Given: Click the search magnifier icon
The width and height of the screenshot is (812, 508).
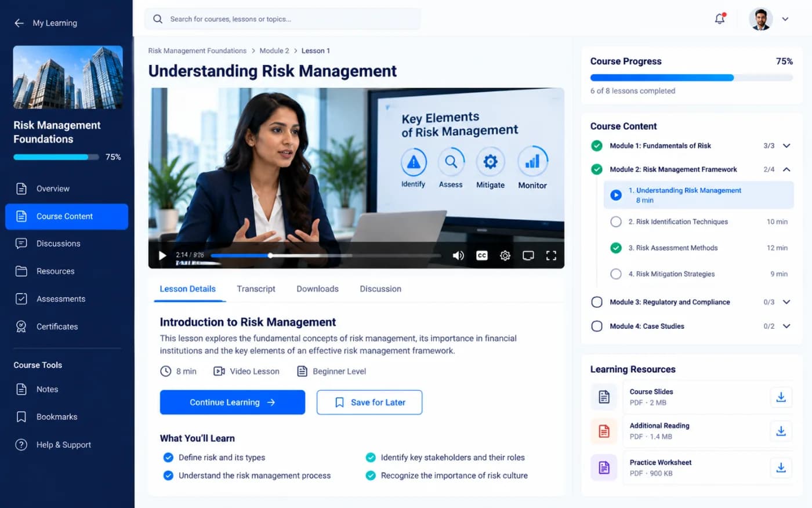Looking at the screenshot, I should coord(158,19).
